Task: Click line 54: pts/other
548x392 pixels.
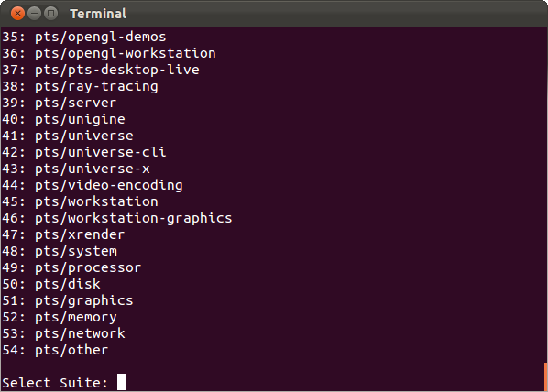Action: [x=55, y=350]
